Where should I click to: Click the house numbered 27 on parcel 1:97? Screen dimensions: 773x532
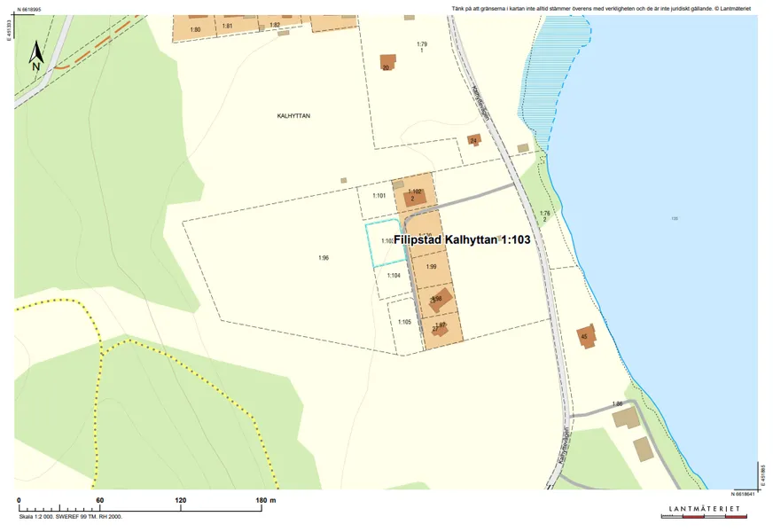click(x=441, y=327)
